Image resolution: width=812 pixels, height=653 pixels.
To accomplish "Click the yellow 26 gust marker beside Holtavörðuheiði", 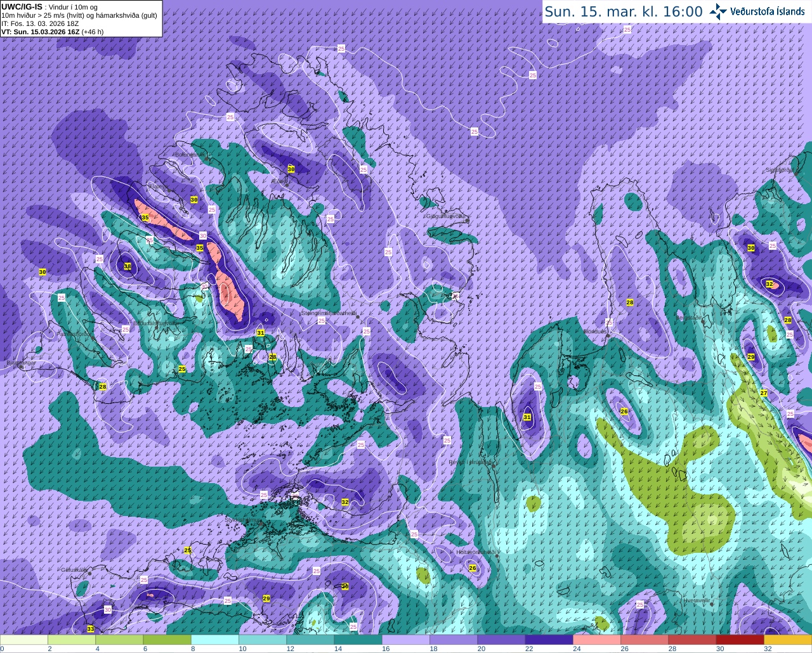I will [x=473, y=568].
